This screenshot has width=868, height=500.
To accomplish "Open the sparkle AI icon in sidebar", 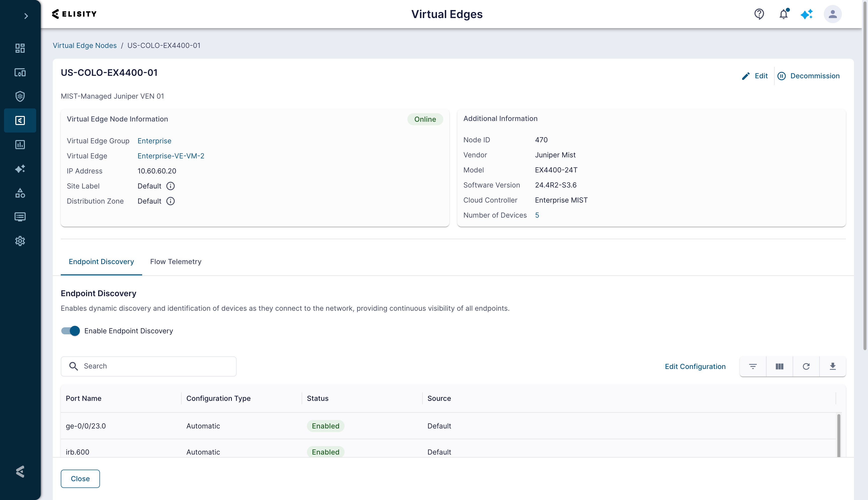I will coord(20,169).
